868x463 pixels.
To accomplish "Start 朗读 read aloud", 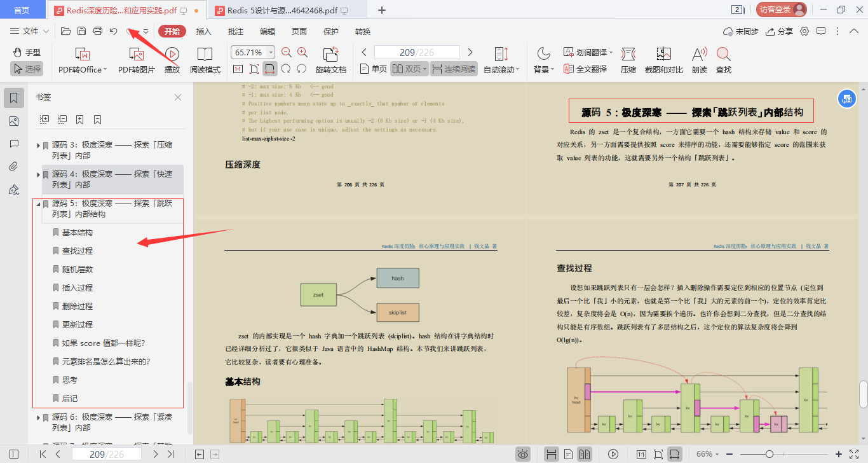I will (700, 60).
